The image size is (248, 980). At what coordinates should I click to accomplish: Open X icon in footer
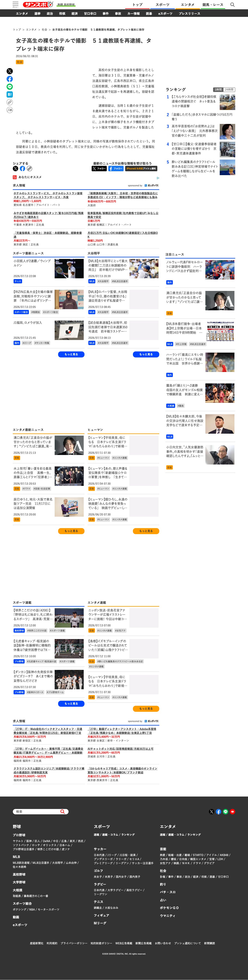212,811
